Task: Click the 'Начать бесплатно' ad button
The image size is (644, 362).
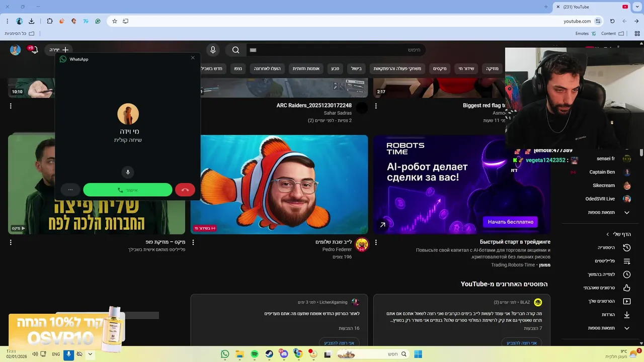Action: pyautogui.click(x=511, y=222)
